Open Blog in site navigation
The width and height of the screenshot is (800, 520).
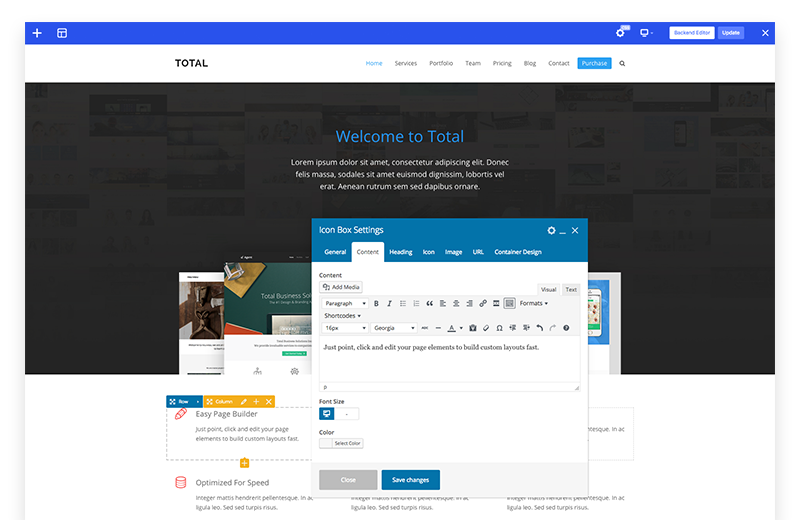(x=530, y=63)
